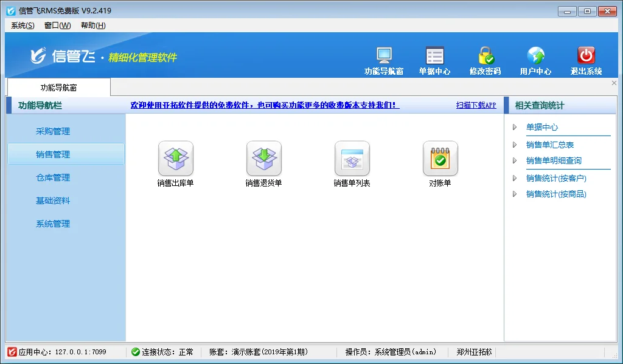Open the 销售退货单 icon
The width and height of the screenshot is (623, 364).
click(x=264, y=159)
